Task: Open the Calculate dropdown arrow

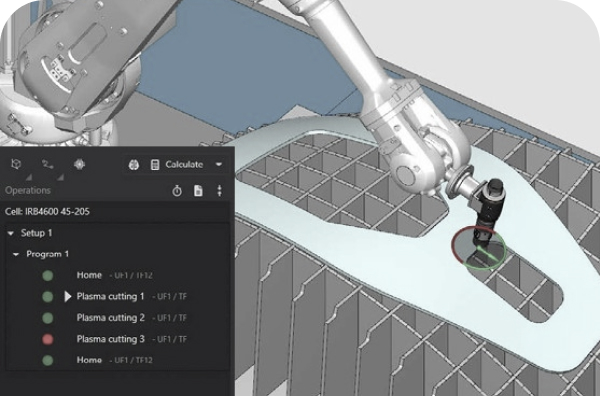Action: pos(219,165)
